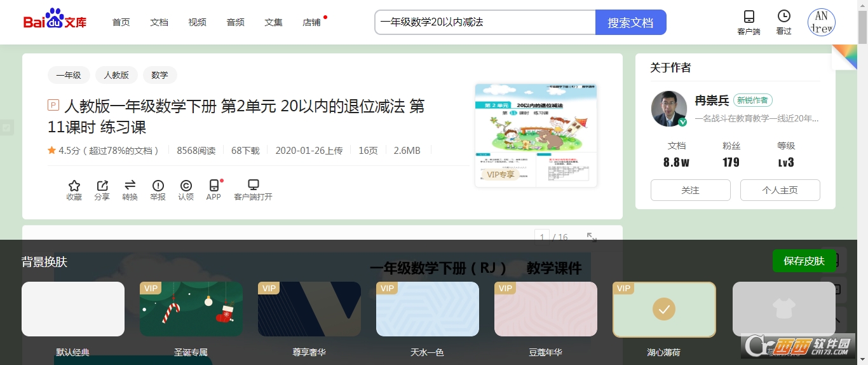The image size is (868, 365).
Task: Click the author's 文档 8.8w stat
Action: (x=677, y=155)
